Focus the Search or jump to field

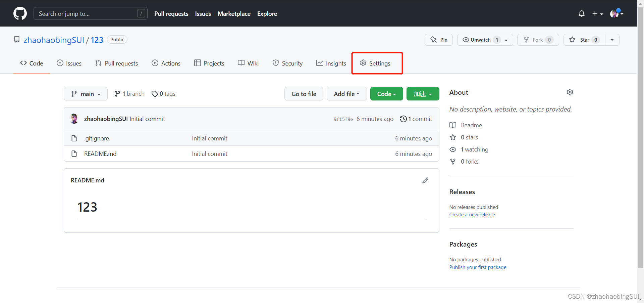(x=91, y=13)
